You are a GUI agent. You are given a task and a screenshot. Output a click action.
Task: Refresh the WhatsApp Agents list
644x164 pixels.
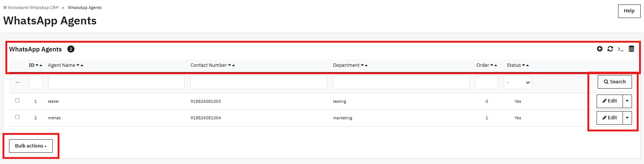tap(610, 49)
